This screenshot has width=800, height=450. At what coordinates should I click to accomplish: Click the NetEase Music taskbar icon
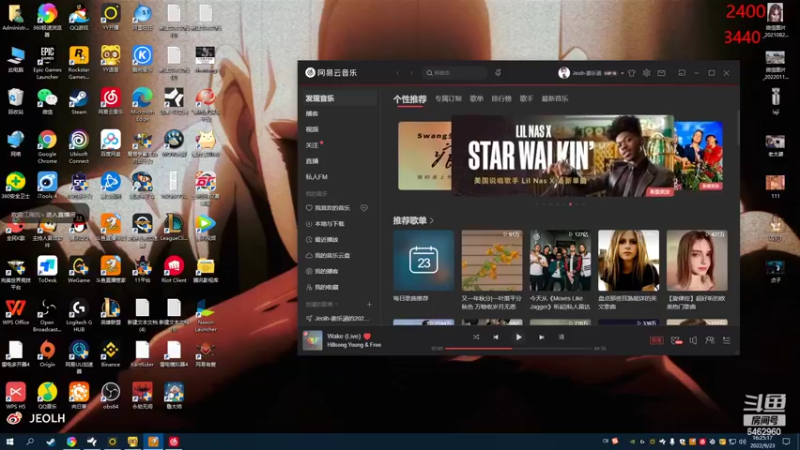point(173,441)
